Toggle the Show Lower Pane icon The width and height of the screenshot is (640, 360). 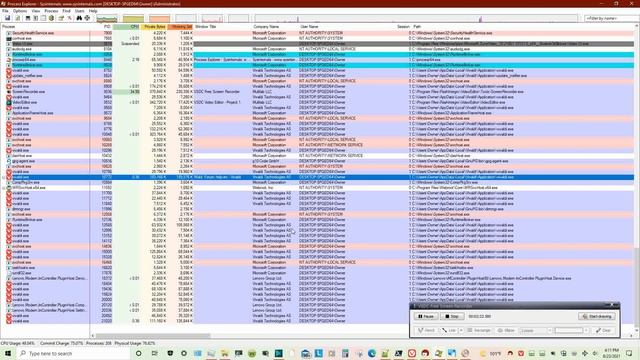pyautogui.click(x=43, y=18)
